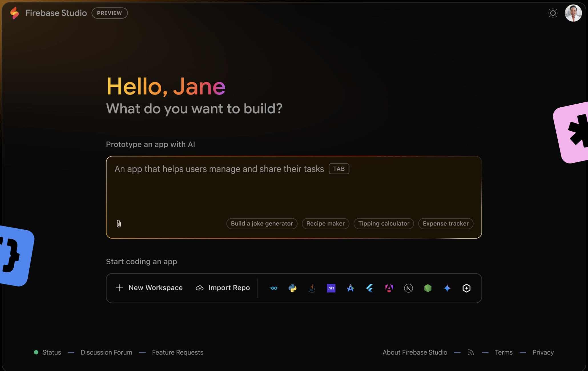Choose the Angular template icon
Screen dimensions: 588x371
click(389, 288)
